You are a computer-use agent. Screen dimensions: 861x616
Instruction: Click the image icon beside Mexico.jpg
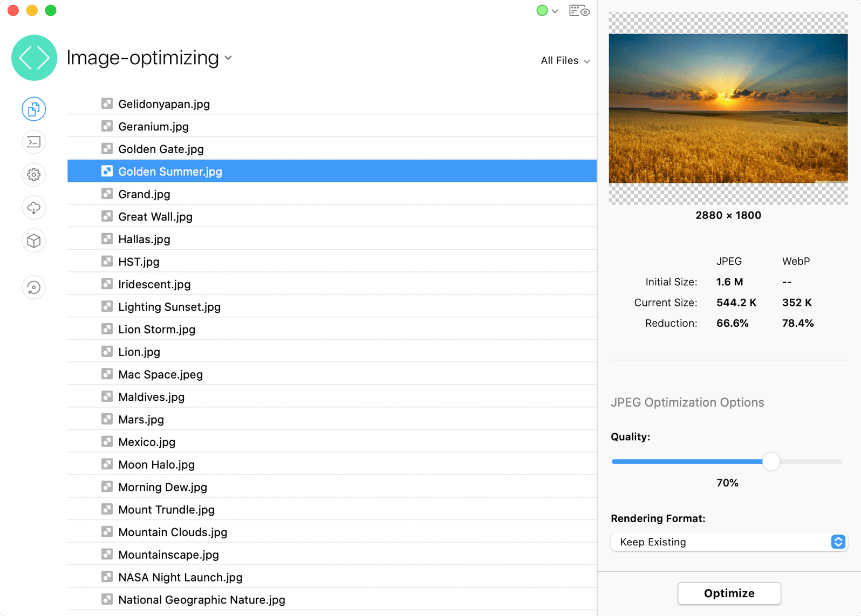click(x=107, y=442)
